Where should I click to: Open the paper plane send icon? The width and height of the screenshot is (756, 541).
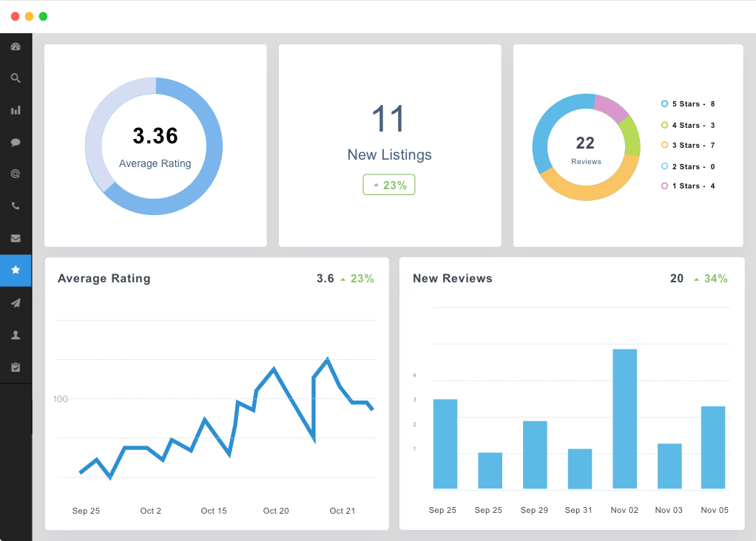pyautogui.click(x=16, y=302)
